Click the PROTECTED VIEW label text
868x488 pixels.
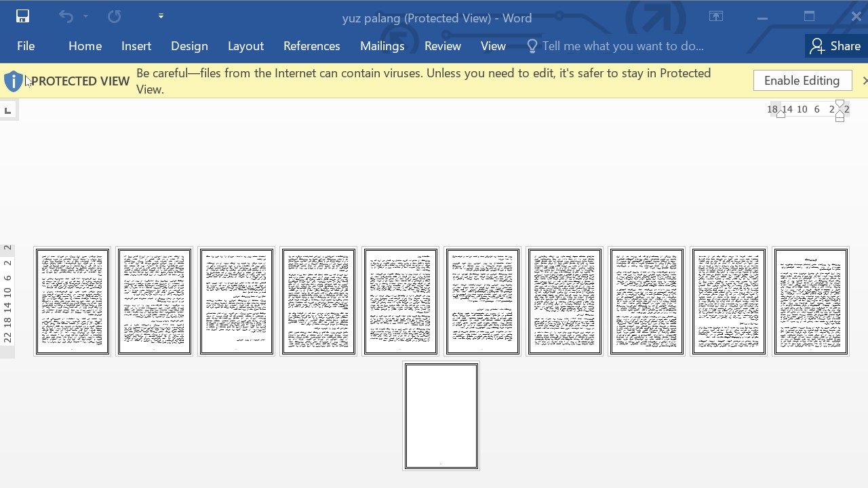[x=80, y=81]
